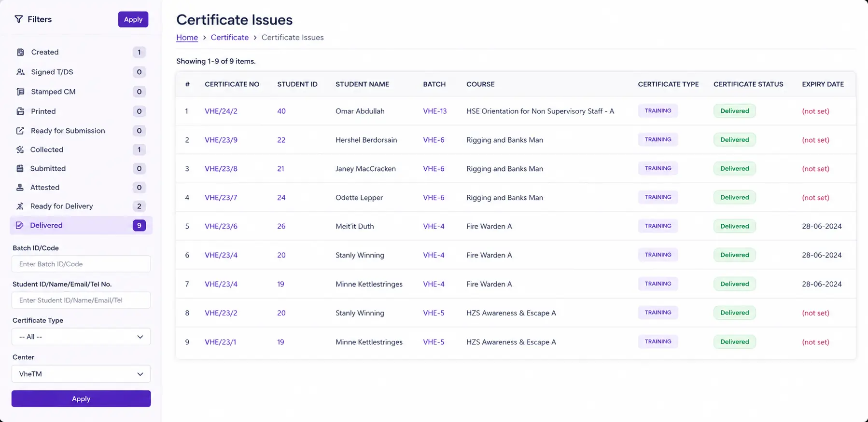
Task: Open the Certificate Type dropdown
Action: tap(81, 337)
